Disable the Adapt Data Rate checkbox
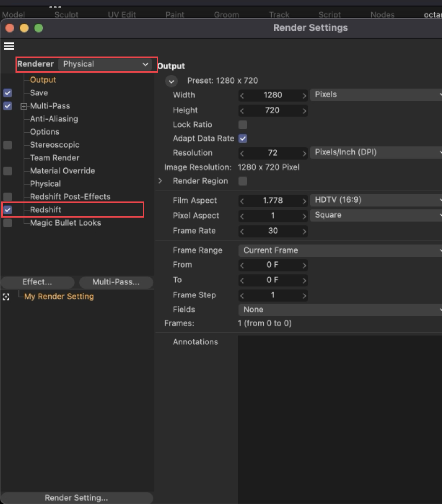Screen dimensions: 442x504 tap(243, 139)
